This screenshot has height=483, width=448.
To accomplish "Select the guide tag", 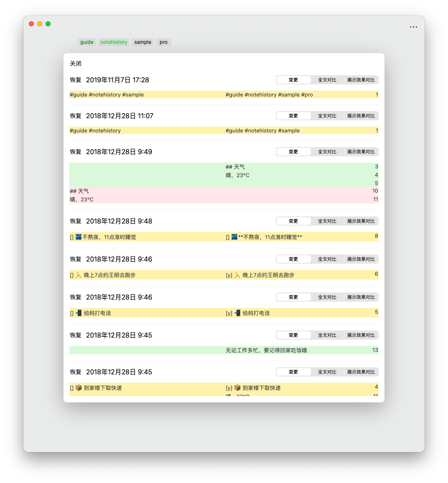I will click(87, 42).
